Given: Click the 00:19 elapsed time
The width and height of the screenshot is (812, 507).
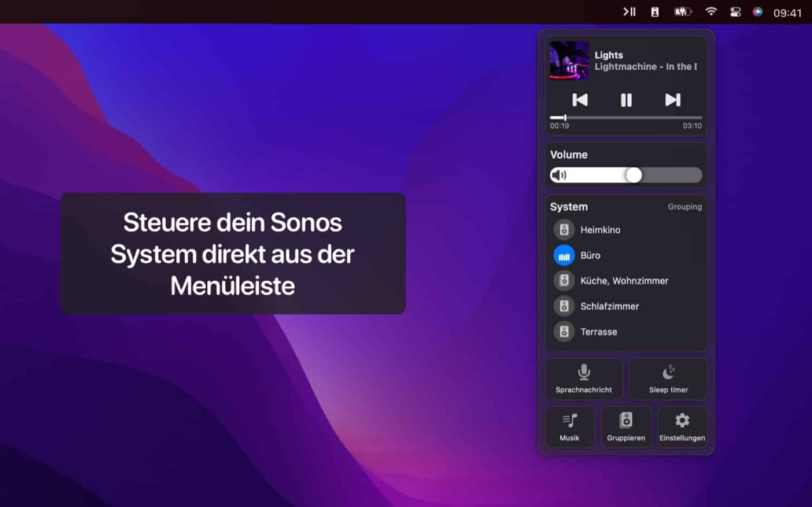Looking at the screenshot, I should [x=559, y=126].
